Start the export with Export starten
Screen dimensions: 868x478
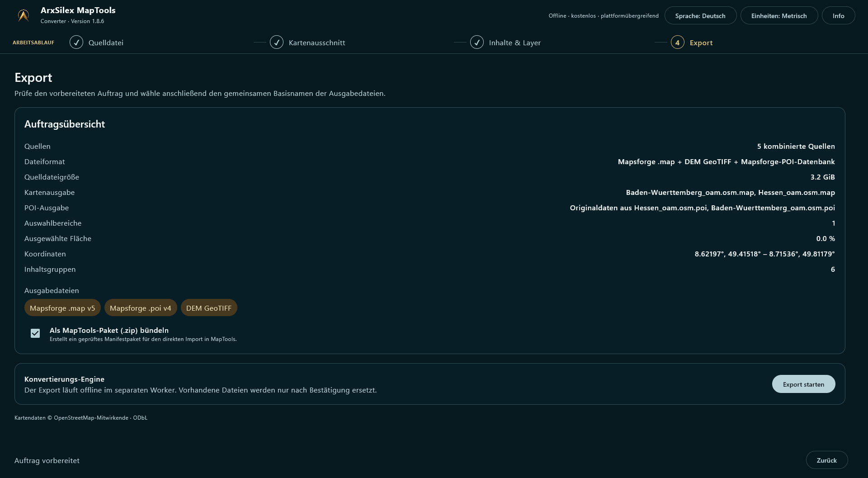803,384
